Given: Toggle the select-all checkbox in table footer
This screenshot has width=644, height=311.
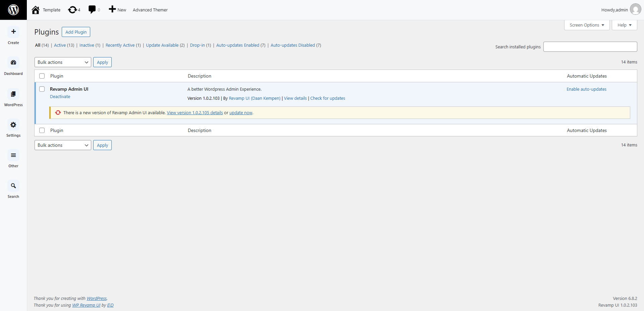Looking at the screenshot, I should (42, 130).
